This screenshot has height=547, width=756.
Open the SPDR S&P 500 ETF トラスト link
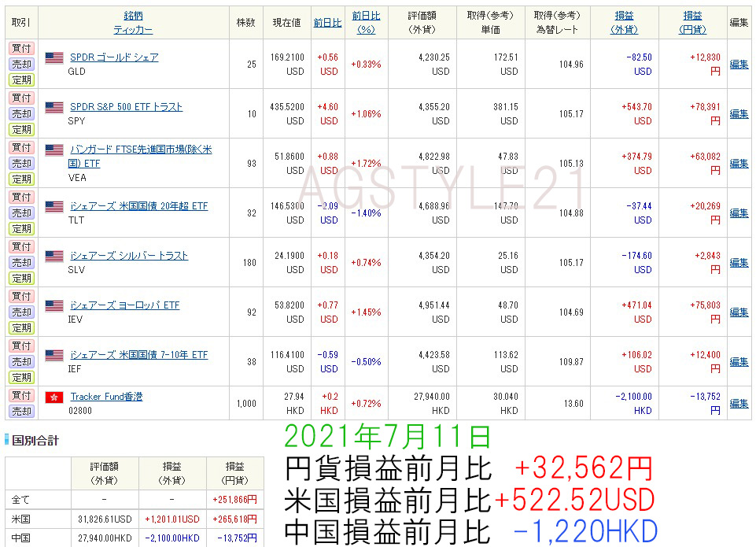tap(126, 107)
